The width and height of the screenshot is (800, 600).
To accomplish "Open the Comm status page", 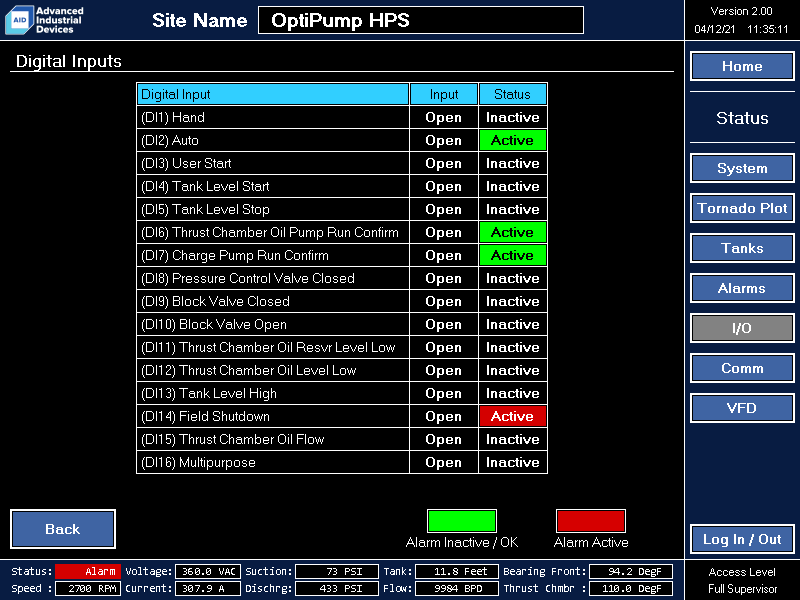I will click(x=742, y=368).
